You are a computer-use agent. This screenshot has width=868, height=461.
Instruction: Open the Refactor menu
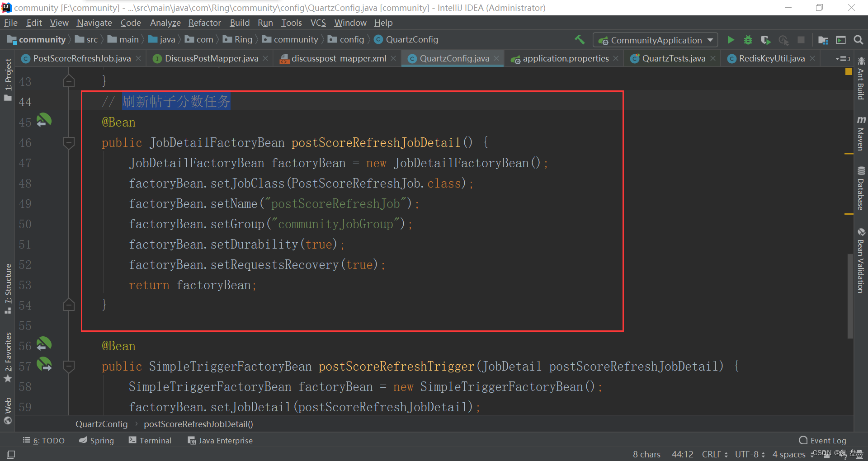(x=204, y=23)
